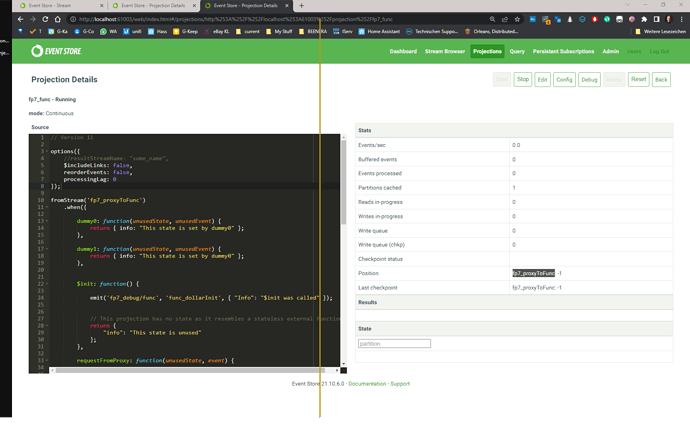Open the Chrome user profile avatar
The height and width of the screenshot is (427, 690).
[x=669, y=19]
